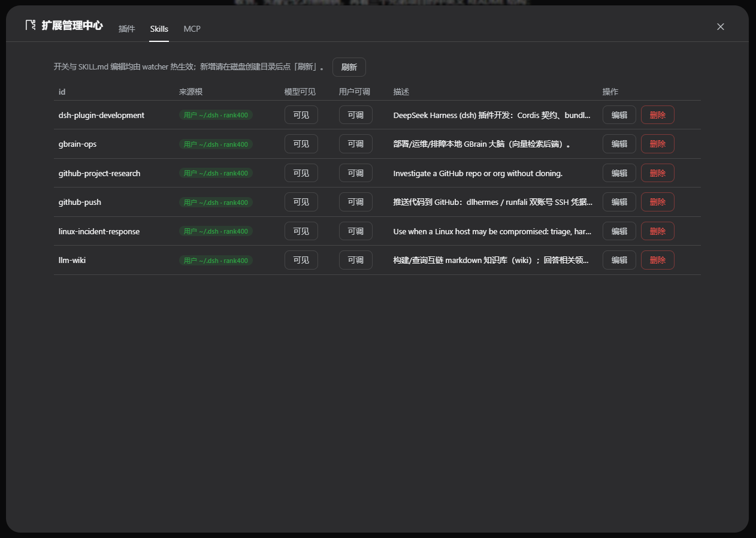Delete the llm-wiki skill

(x=658, y=260)
